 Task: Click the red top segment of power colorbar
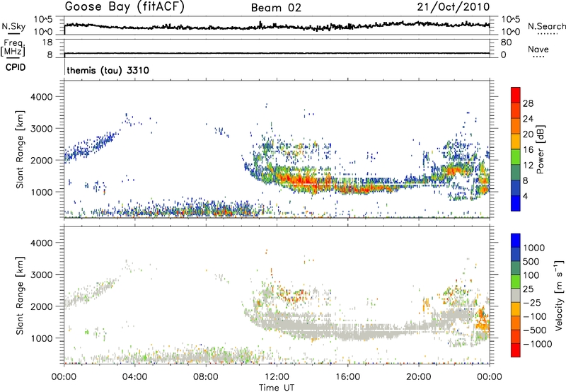(x=516, y=95)
